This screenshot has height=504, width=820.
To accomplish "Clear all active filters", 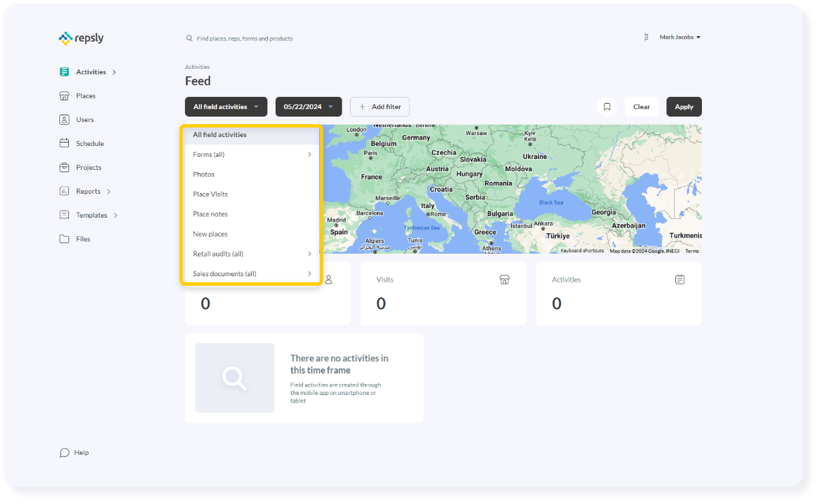I will pos(641,106).
